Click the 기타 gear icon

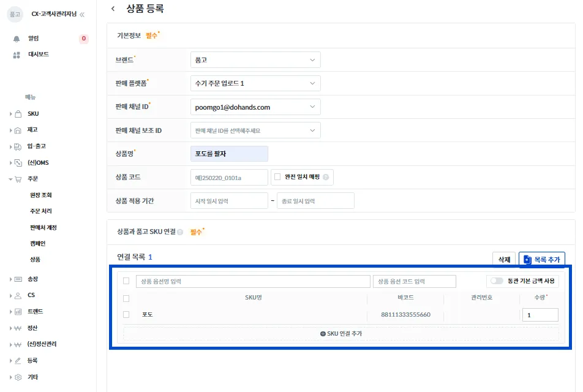18,377
